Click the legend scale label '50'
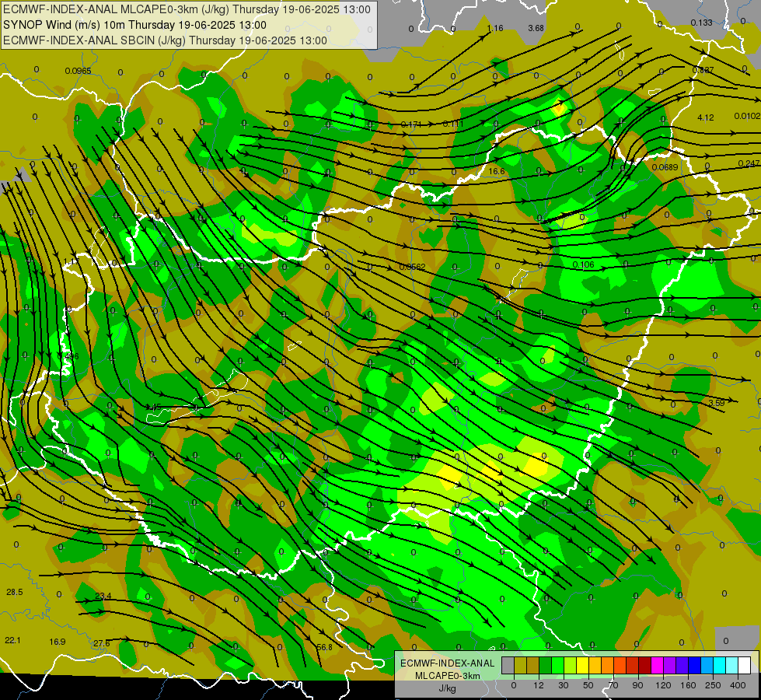 coord(588,685)
